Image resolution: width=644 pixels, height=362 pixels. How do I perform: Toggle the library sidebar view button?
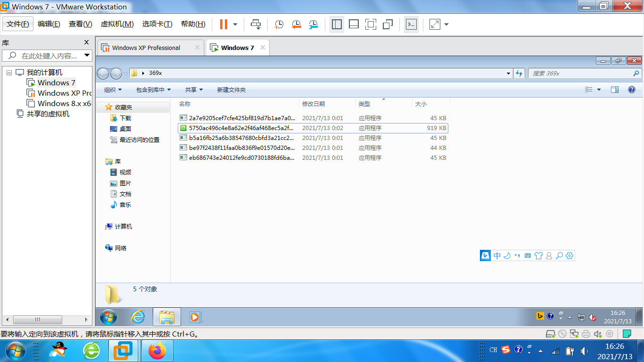tap(337, 24)
